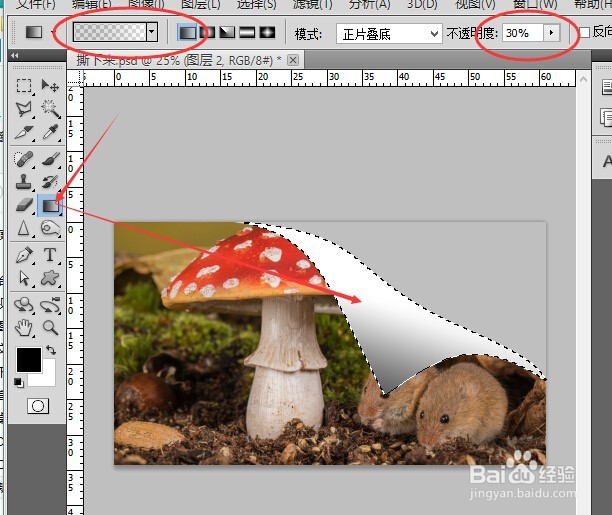Select the History Brush tool

coord(50,182)
